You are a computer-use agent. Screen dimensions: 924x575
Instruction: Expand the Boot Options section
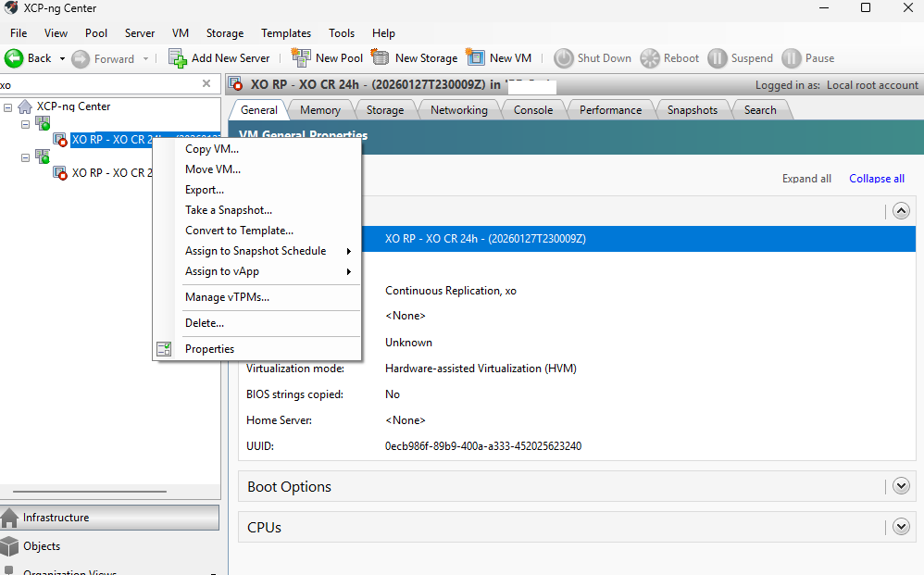902,486
